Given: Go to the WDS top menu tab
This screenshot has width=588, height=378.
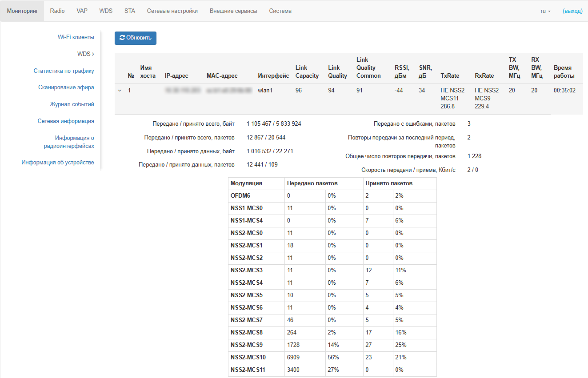Looking at the screenshot, I should click(106, 11).
